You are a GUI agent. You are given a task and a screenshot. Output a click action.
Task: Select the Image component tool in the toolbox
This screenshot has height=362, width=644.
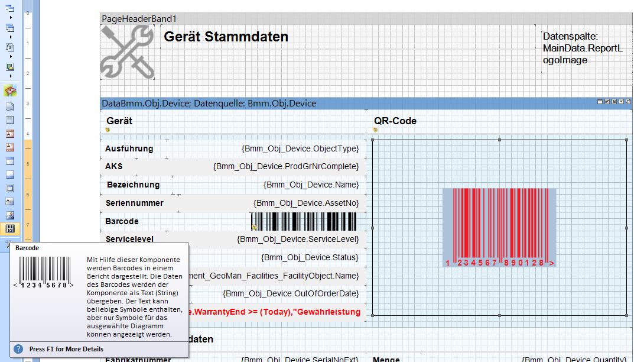tap(9, 216)
